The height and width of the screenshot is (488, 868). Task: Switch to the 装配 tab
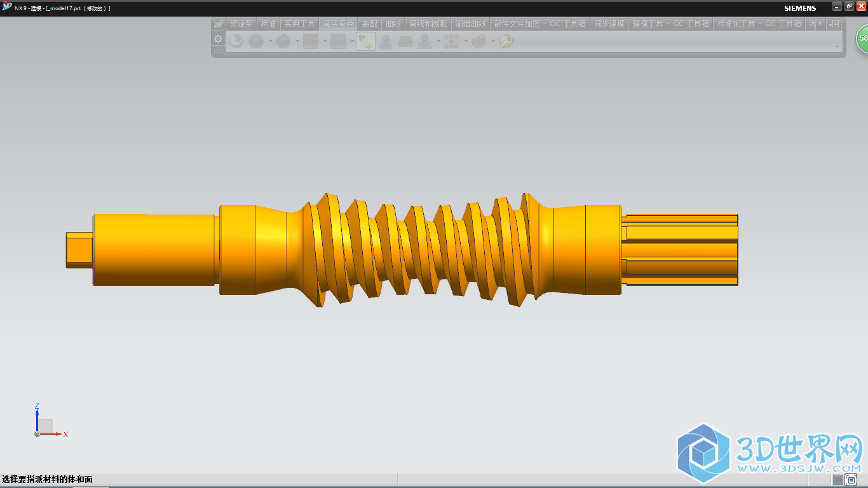click(x=369, y=24)
